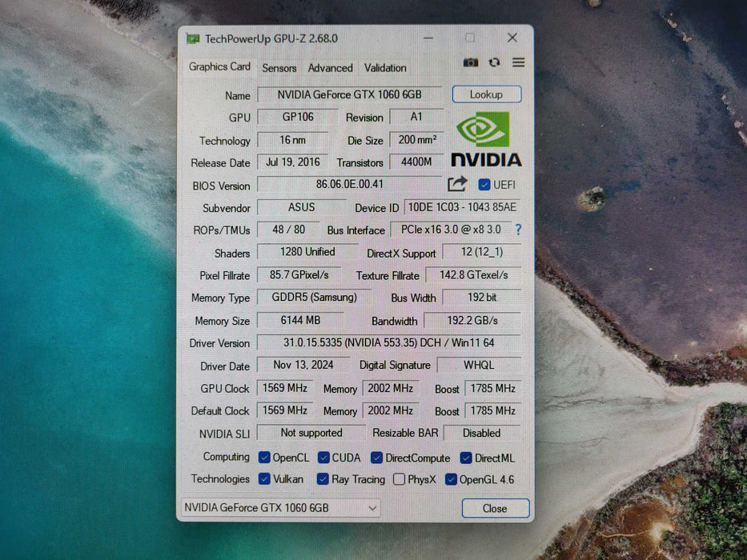This screenshot has width=747, height=560.
Task: Click the Release Date value Jul 19, 2016
Action: (x=292, y=162)
